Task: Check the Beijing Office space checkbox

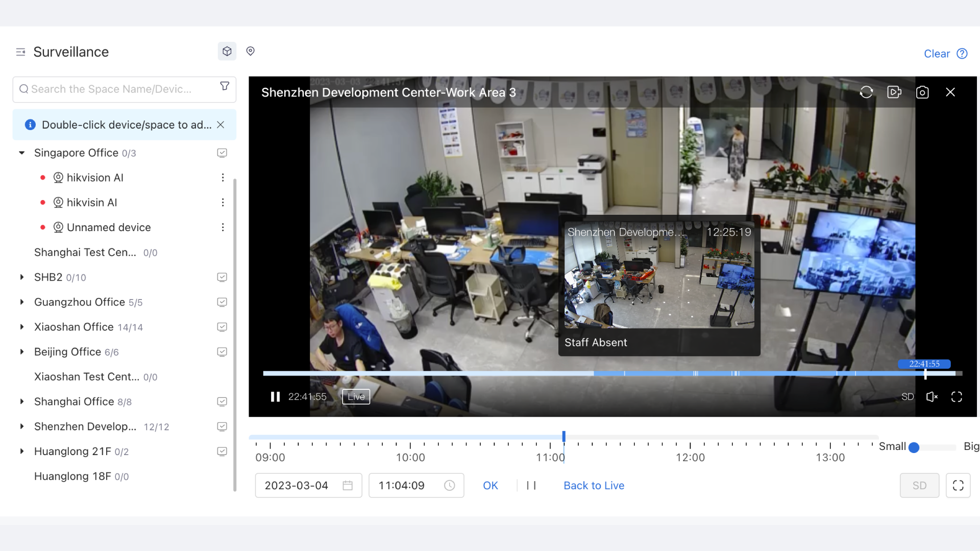Action: (x=222, y=352)
